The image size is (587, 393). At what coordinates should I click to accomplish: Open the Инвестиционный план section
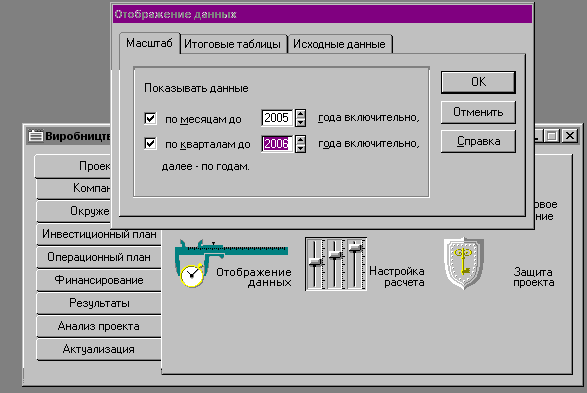tap(99, 234)
